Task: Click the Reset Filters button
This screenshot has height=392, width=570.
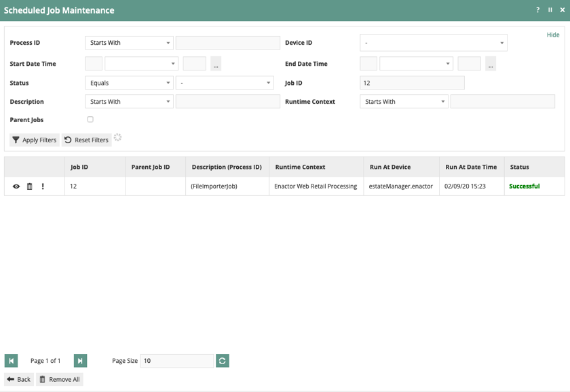Action: [x=87, y=140]
